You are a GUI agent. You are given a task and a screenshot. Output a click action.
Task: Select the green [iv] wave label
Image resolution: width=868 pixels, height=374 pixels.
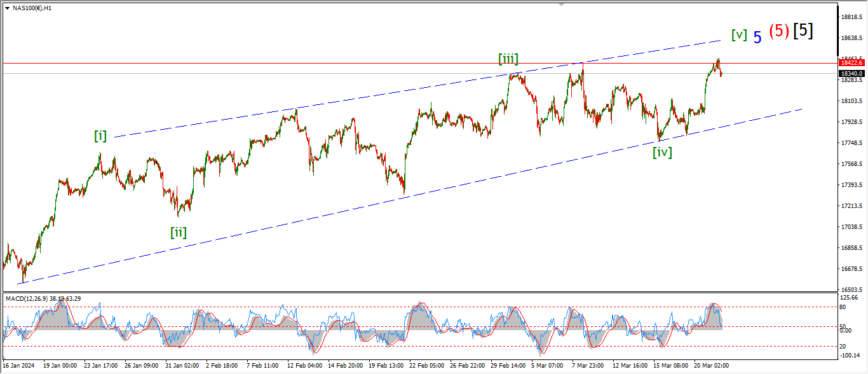(x=661, y=152)
